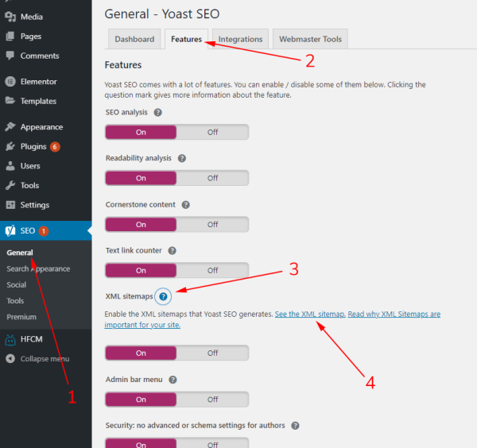Open help for Readability analysis
477x448 pixels.
(182, 158)
